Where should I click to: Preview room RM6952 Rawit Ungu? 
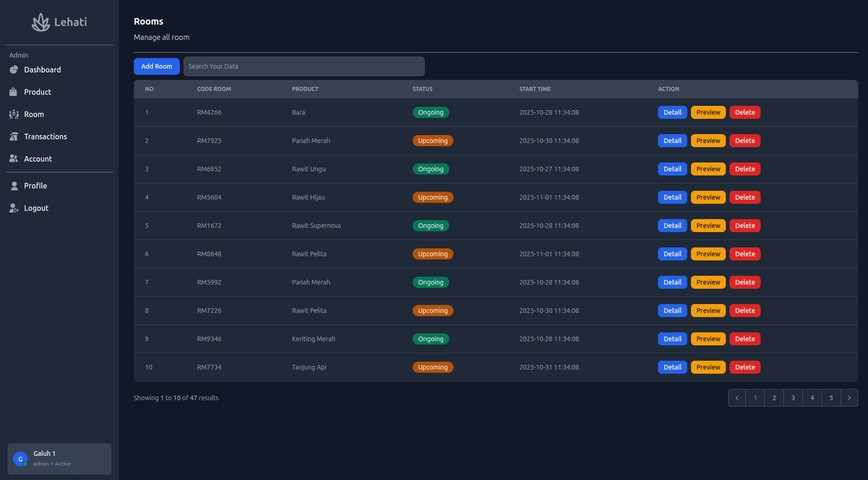pyautogui.click(x=708, y=169)
